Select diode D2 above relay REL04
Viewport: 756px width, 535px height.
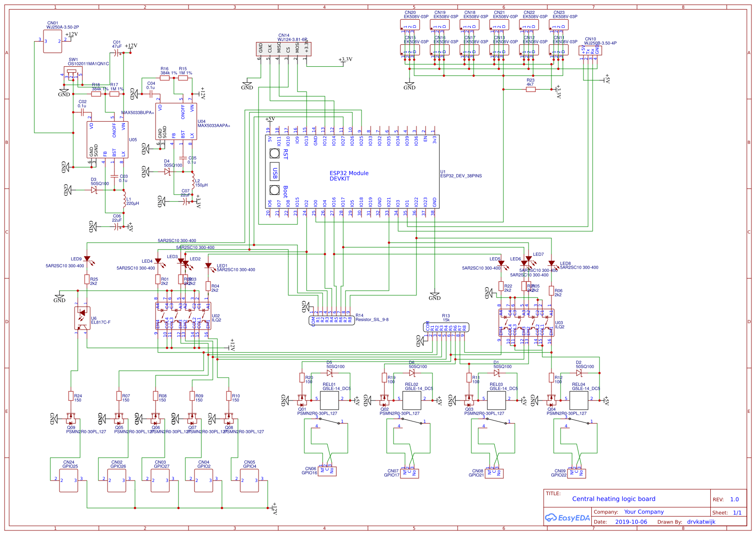pos(579,373)
